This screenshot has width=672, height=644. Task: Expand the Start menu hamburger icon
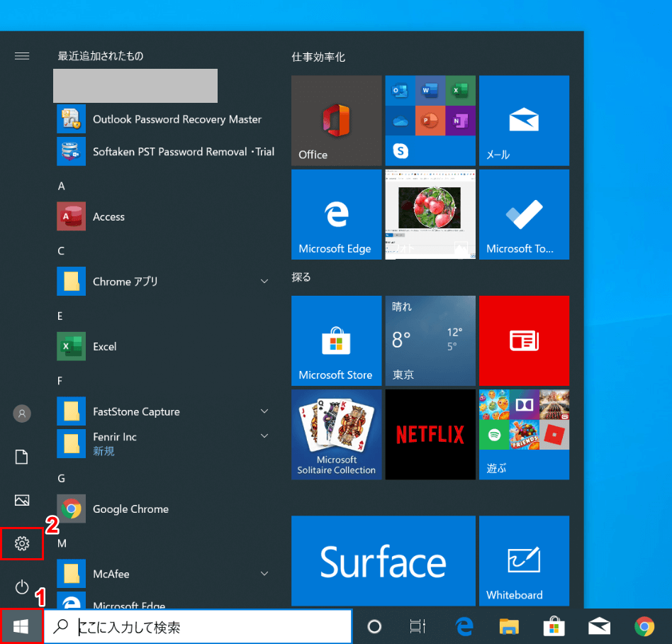coord(22,56)
